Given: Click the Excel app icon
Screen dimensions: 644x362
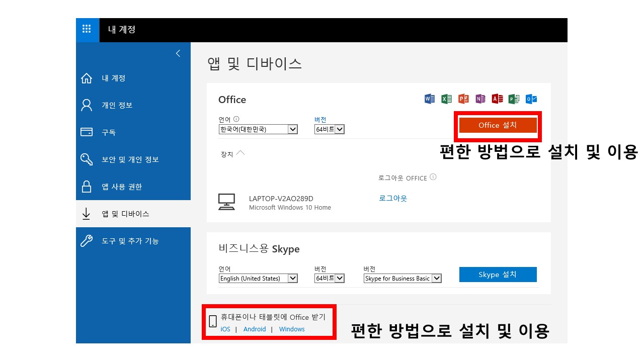Looking at the screenshot, I should 446,99.
